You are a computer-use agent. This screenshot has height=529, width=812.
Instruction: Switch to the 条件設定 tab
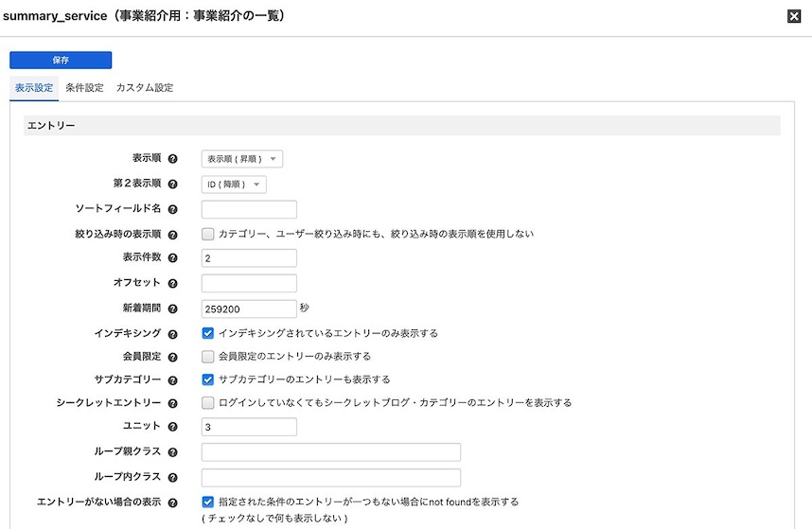(84, 88)
